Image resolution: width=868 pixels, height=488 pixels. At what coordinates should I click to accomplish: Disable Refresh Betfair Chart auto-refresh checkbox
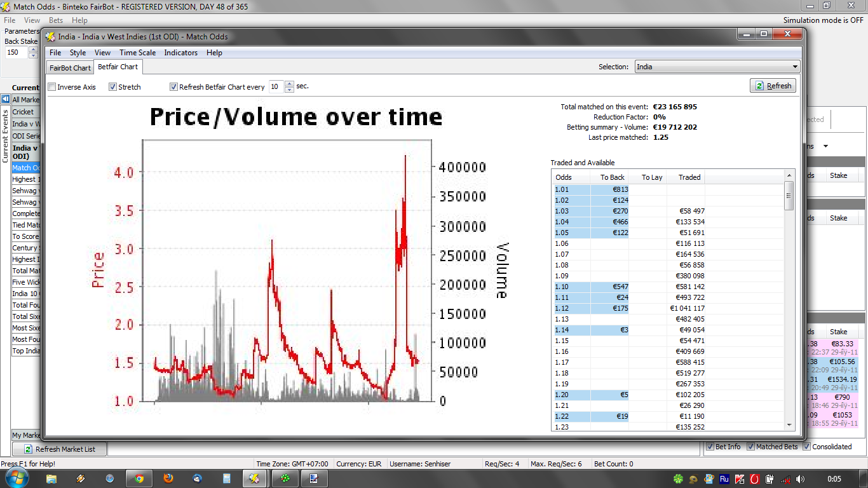(173, 87)
